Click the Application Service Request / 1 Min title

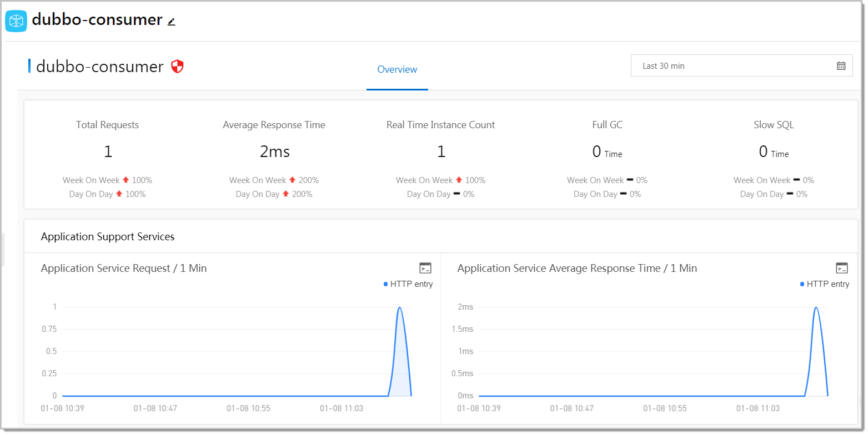point(124,269)
